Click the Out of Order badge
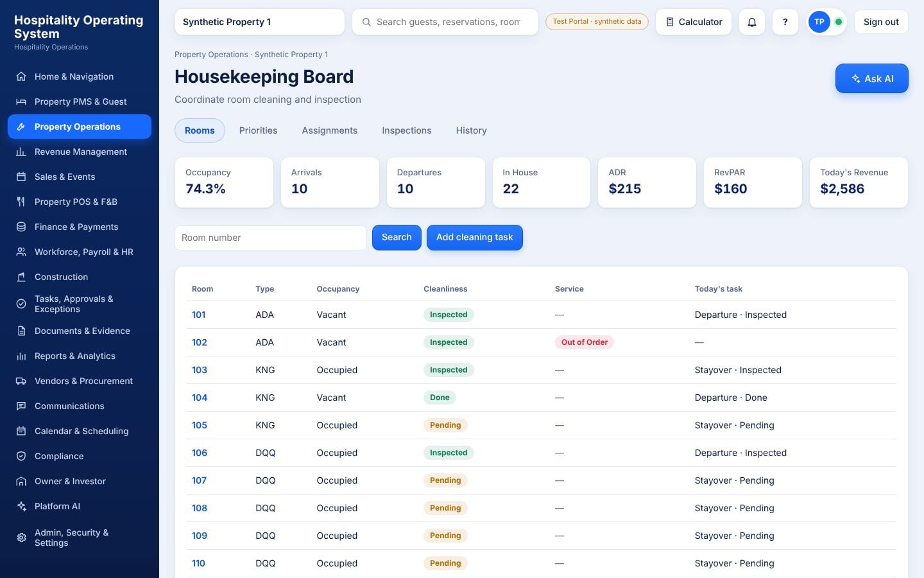Screen dimensions: 924x578 [x=585, y=342]
